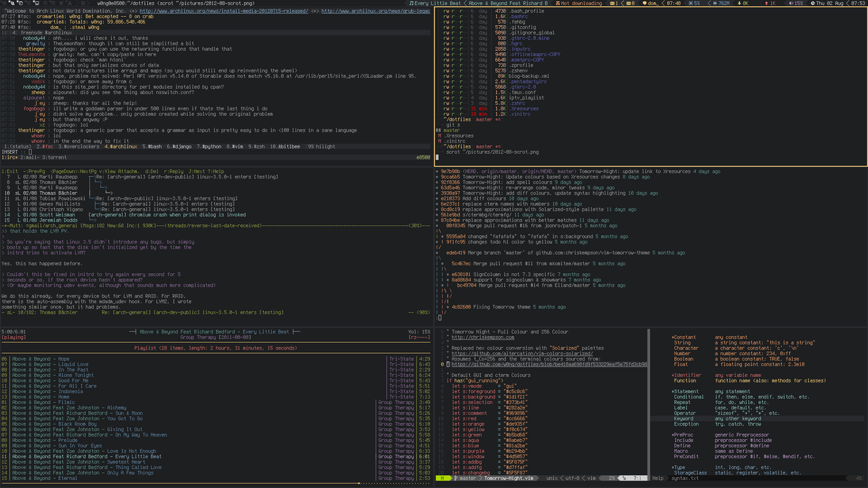The width and height of the screenshot is (868, 488).
Task: Open the w0ng/dotfiles GitHub blob link
Action: click(549, 365)
